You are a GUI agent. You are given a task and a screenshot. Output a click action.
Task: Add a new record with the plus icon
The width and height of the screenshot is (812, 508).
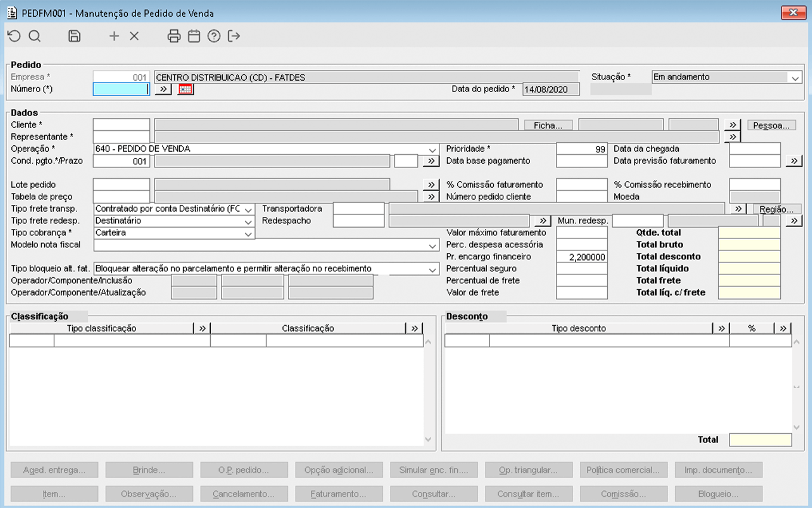[114, 36]
